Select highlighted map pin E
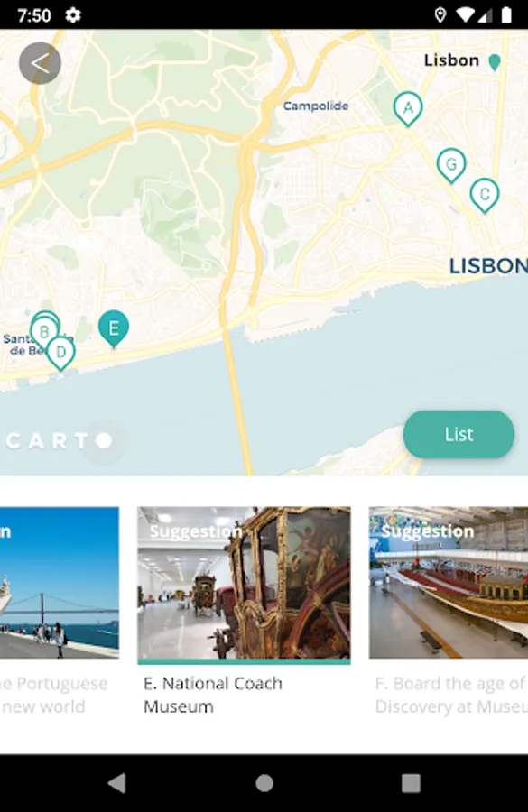Screen dimensions: 528x812 click(114, 328)
